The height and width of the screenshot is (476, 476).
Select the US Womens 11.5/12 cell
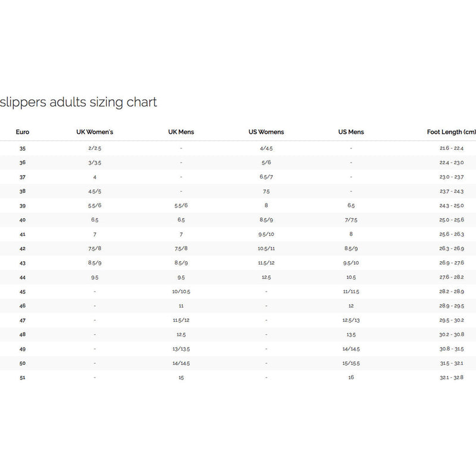[266, 263]
